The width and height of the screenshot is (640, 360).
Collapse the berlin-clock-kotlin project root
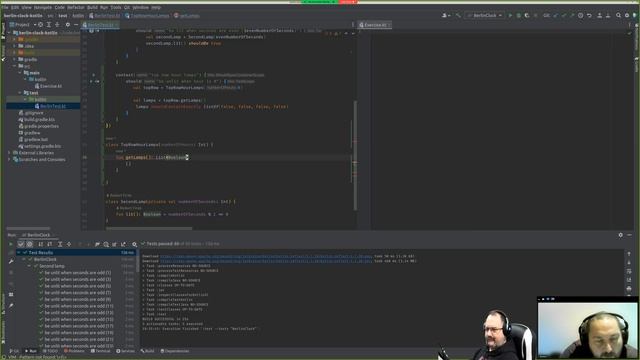9,33
